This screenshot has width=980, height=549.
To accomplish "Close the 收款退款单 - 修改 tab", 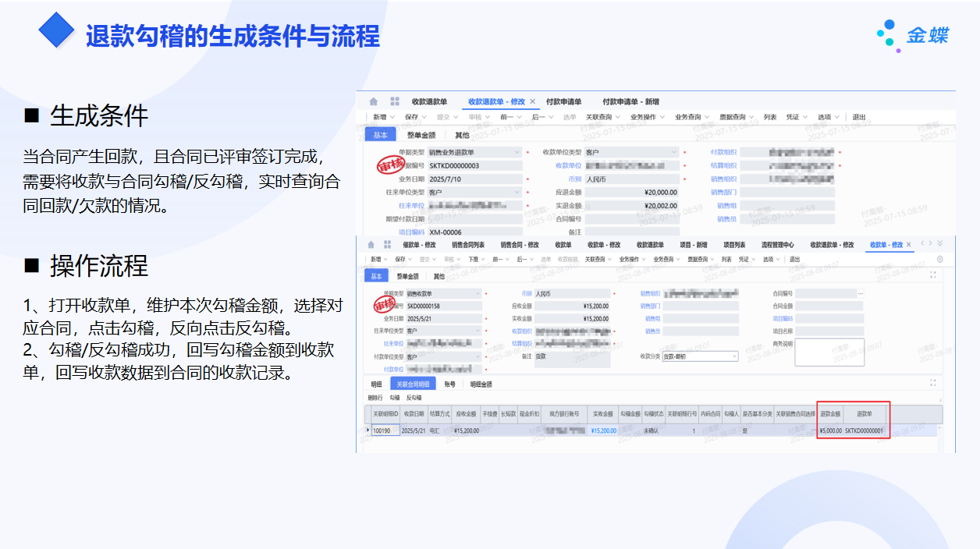I will tap(533, 101).
